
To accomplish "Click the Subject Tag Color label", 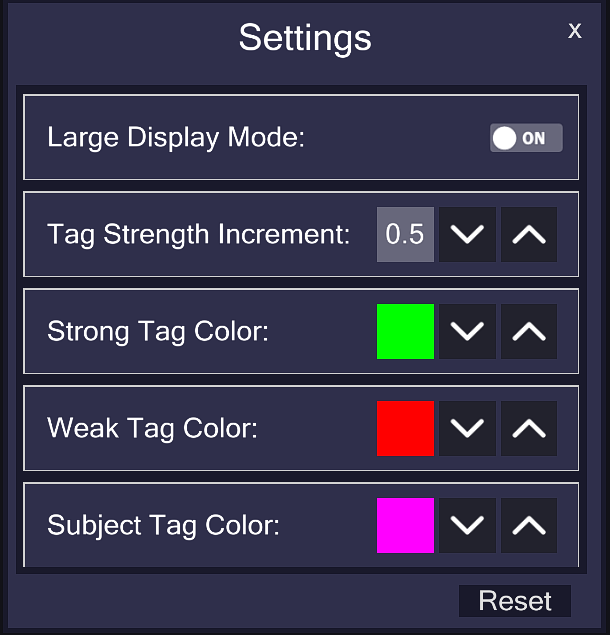I will 163,525.
